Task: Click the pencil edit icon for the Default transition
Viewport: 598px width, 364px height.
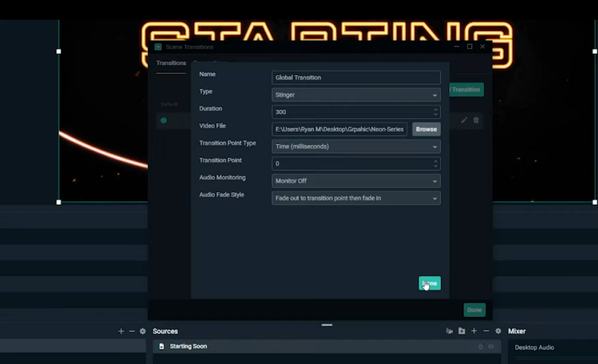Action: [x=463, y=120]
